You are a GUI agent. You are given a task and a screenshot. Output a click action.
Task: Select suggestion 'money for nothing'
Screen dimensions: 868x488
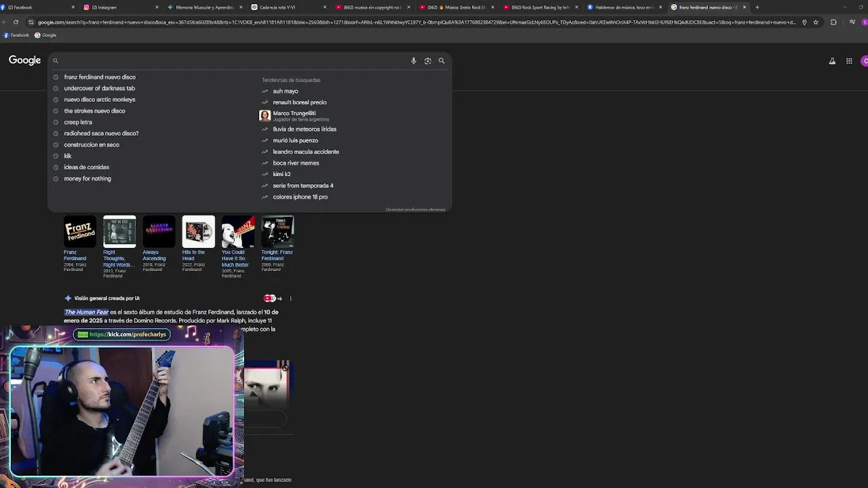pyautogui.click(x=87, y=179)
